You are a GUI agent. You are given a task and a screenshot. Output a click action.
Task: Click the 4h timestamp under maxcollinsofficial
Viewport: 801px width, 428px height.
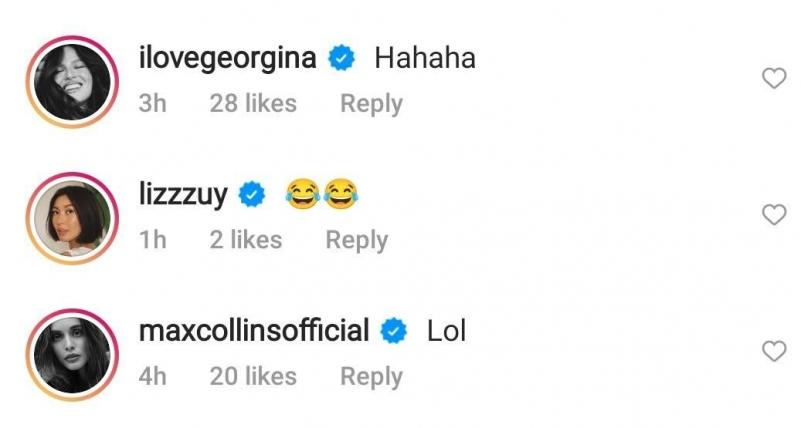[152, 376]
